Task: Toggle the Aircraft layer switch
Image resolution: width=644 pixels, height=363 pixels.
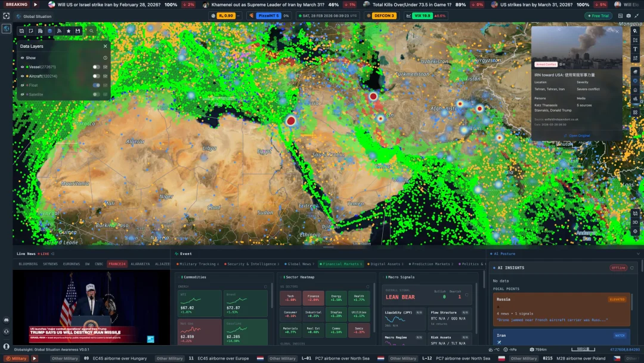Action: tap(95, 76)
